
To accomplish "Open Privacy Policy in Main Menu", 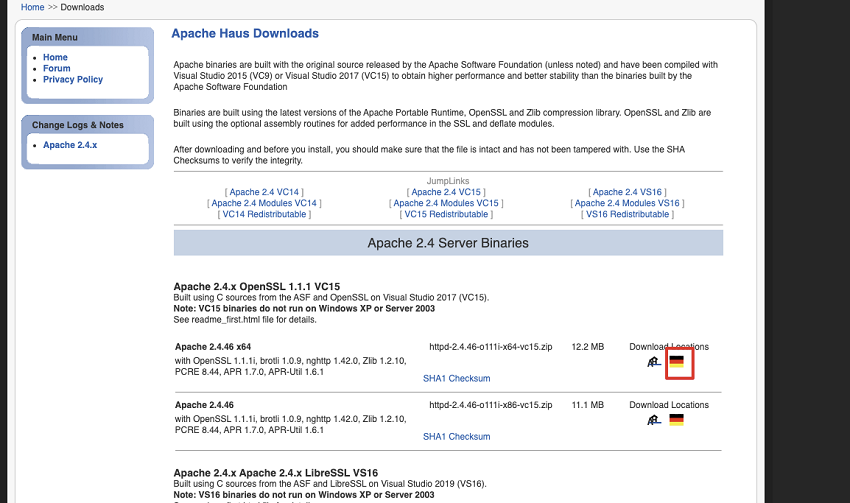I will pyautogui.click(x=73, y=79).
